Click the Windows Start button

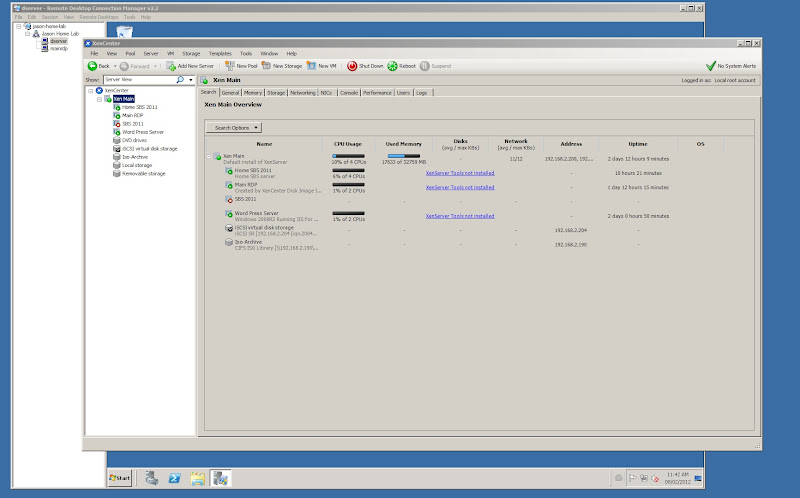pyautogui.click(x=119, y=479)
